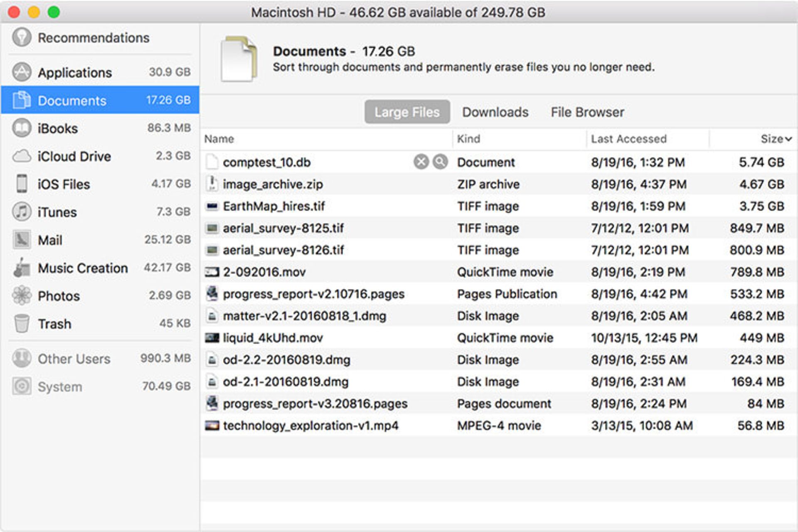
Task: Click the Recommendations lightbulb icon
Action: (x=22, y=37)
